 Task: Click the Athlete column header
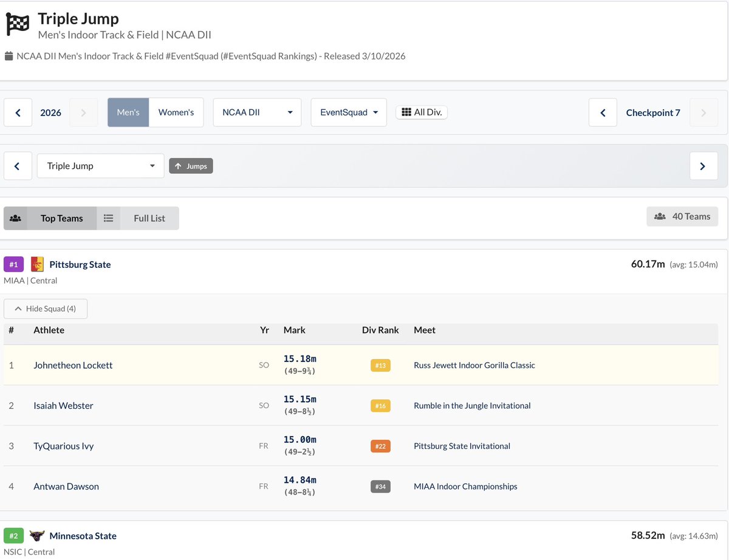pyautogui.click(x=49, y=330)
